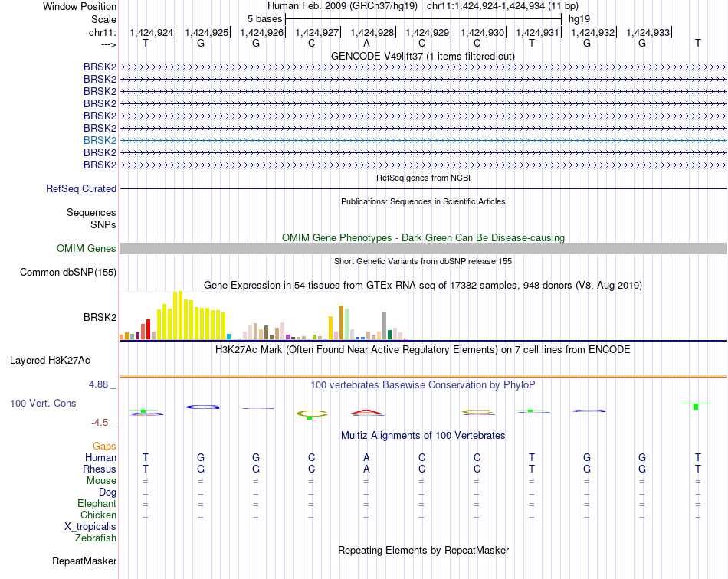Click the X_tropicalis species label
Viewport: 728px width, 579px height.
[x=90, y=527]
